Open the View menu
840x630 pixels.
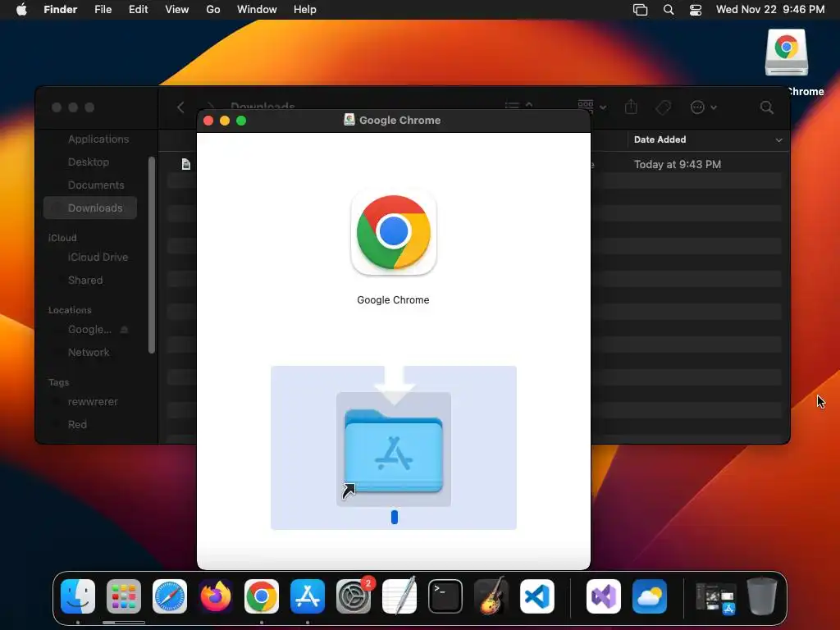[x=177, y=10]
